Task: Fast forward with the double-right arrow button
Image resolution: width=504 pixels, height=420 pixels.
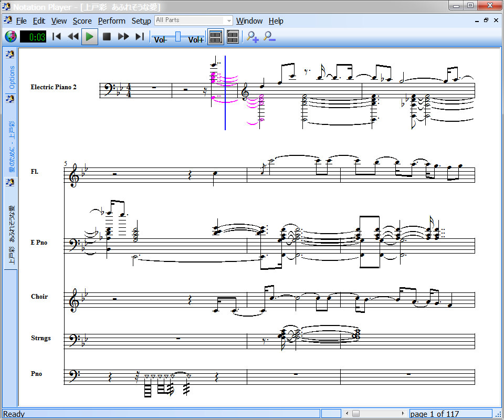Action: click(123, 37)
